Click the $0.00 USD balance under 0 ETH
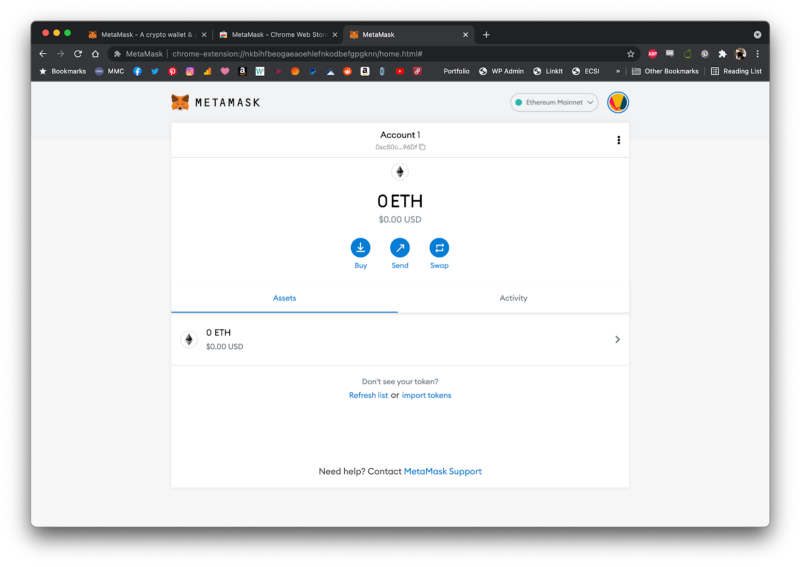 point(399,219)
